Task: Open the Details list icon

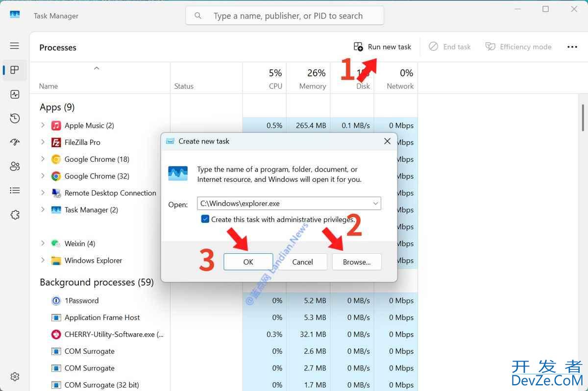Action: pos(15,190)
